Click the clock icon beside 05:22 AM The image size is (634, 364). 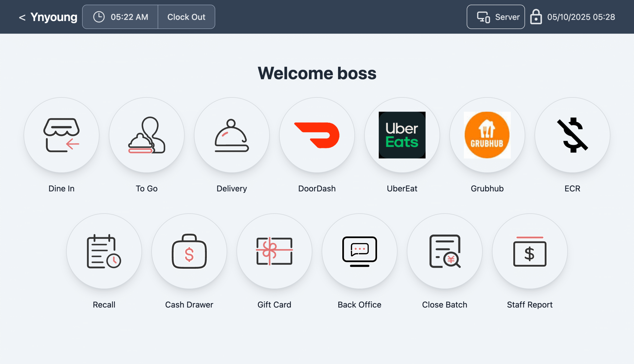click(x=99, y=17)
